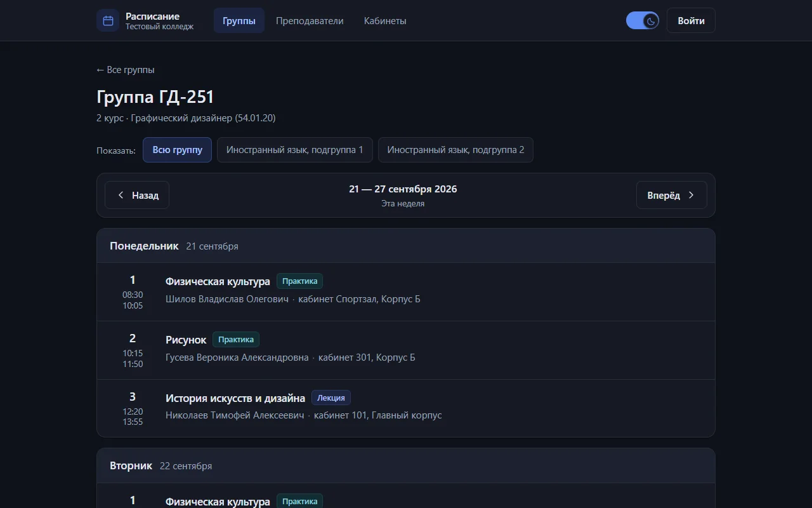This screenshot has height=508, width=812.
Task: Click the Лекция badge
Action: tap(331, 398)
